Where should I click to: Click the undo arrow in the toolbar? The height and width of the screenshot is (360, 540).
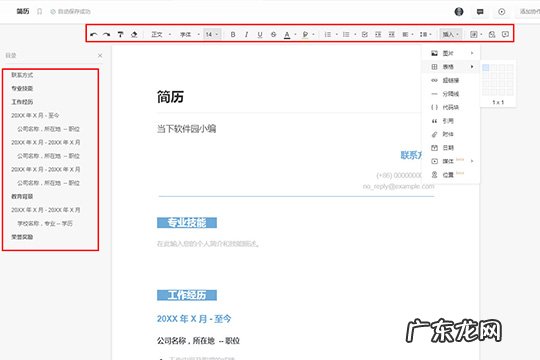93,34
